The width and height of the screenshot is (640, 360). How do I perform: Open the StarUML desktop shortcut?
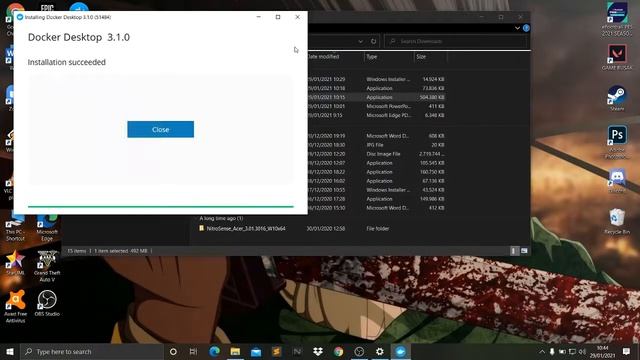(x=15, y=262)
